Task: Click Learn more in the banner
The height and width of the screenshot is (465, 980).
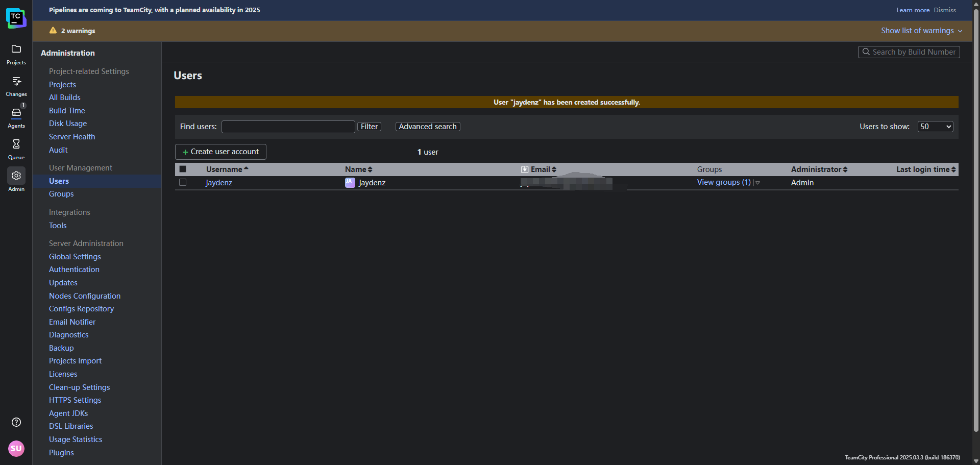Action: 913,10
